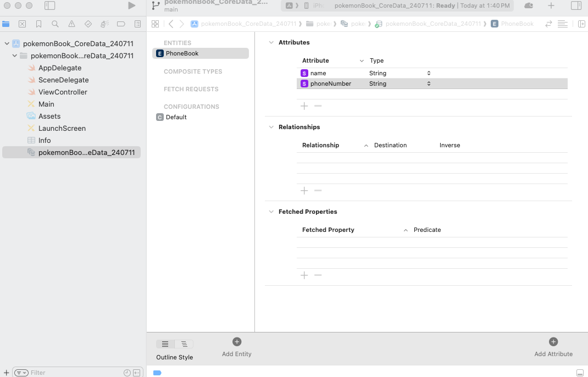Screen dimensions: 588x377
Task: Open the cloud status icon in the toolbar
Action: tap(529, 5)
